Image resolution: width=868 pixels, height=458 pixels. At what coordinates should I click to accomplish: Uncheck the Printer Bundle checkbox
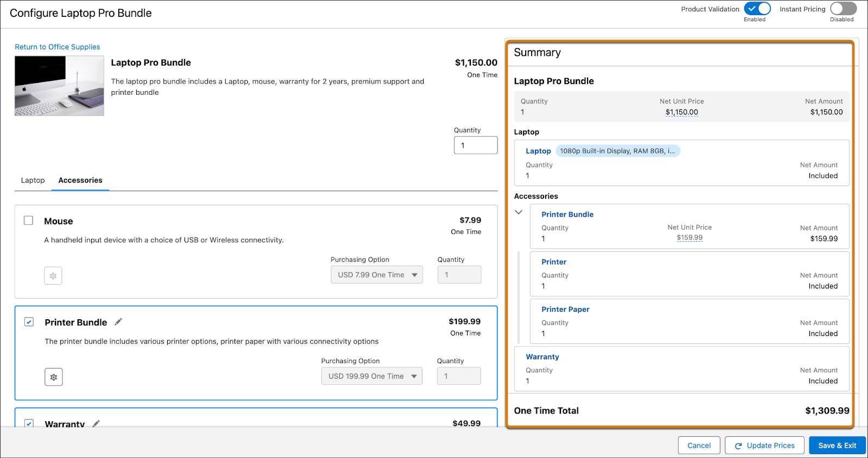(29, 322)
